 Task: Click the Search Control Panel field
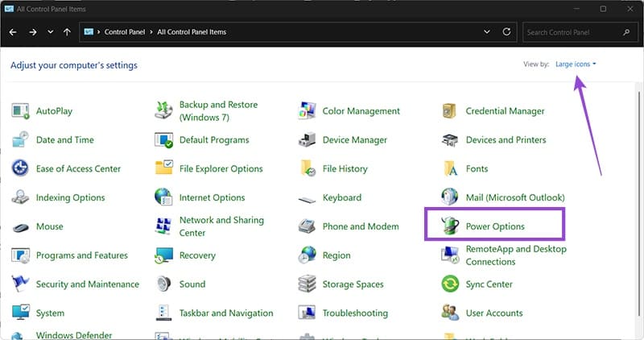tap(580, 32)
